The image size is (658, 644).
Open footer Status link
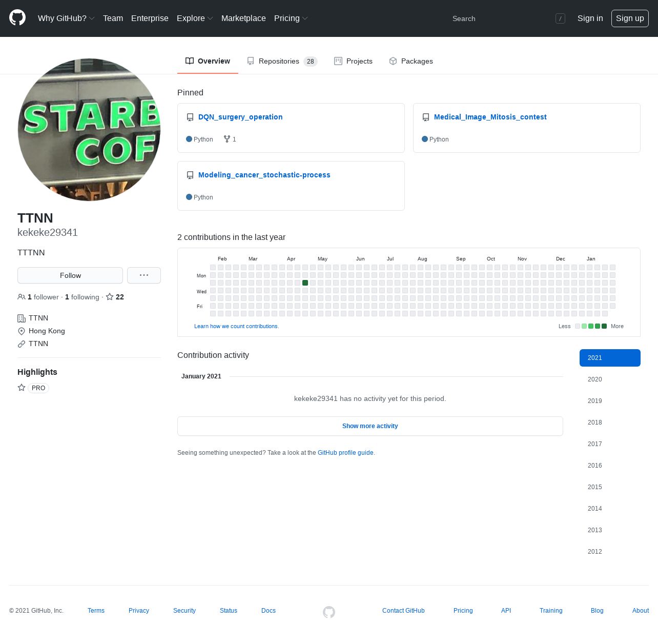click(229, 611)
